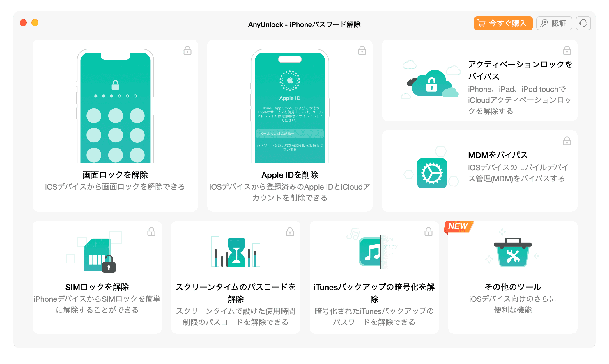This screenshot has width=609, height=364.
Task: Click the headset support icon
Action: 583,23
